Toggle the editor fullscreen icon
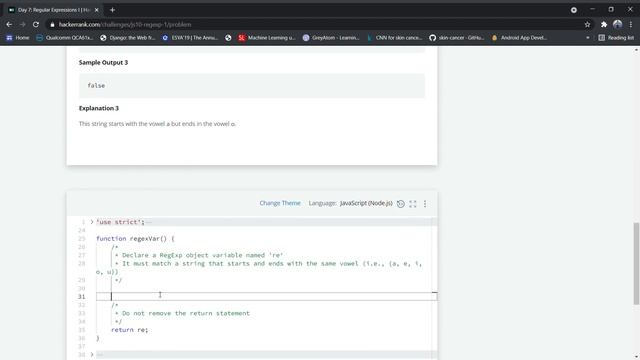Image resolution: width=640 pixels, height=360 pixels. 413,204
